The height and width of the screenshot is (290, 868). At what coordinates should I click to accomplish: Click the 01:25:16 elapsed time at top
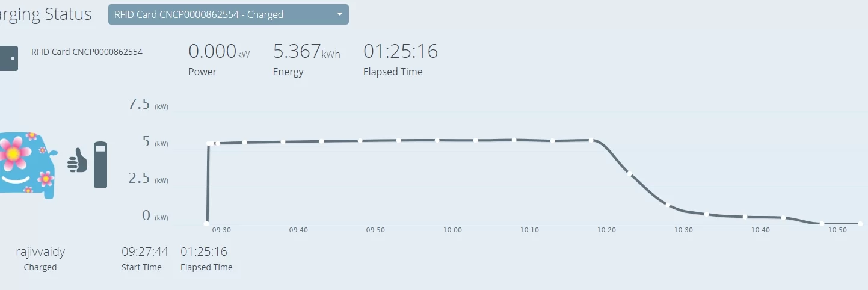tap(400, 52)
